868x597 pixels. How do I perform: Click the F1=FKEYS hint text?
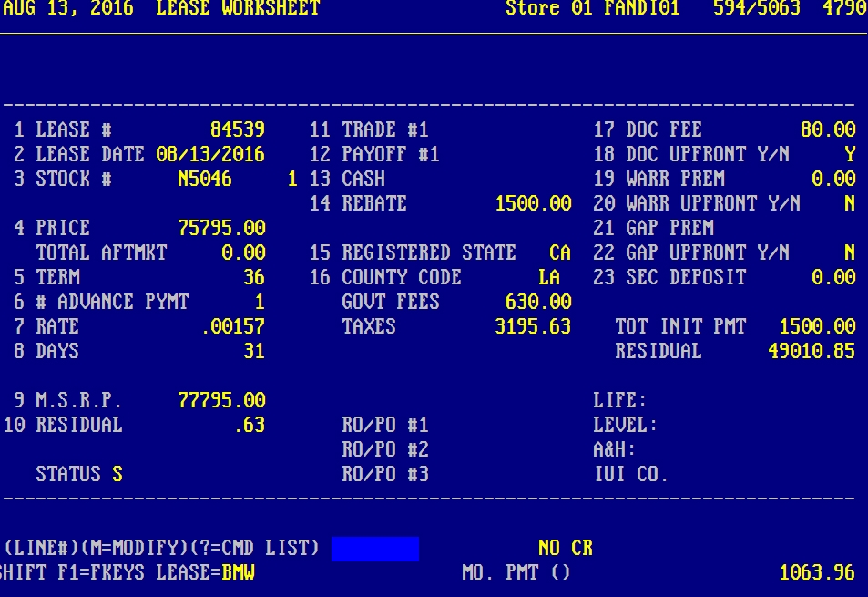tap(101, 572)
